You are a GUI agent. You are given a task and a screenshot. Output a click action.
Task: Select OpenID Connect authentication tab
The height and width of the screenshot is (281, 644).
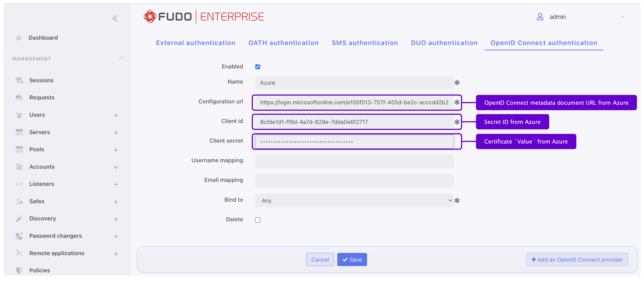pos(544,43)
